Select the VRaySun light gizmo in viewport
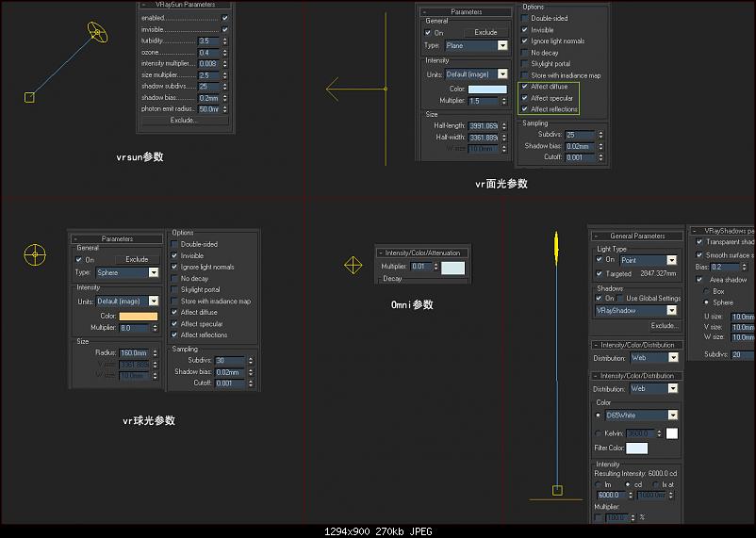Screen dimensions: 756x538 [x=97, y=32]
